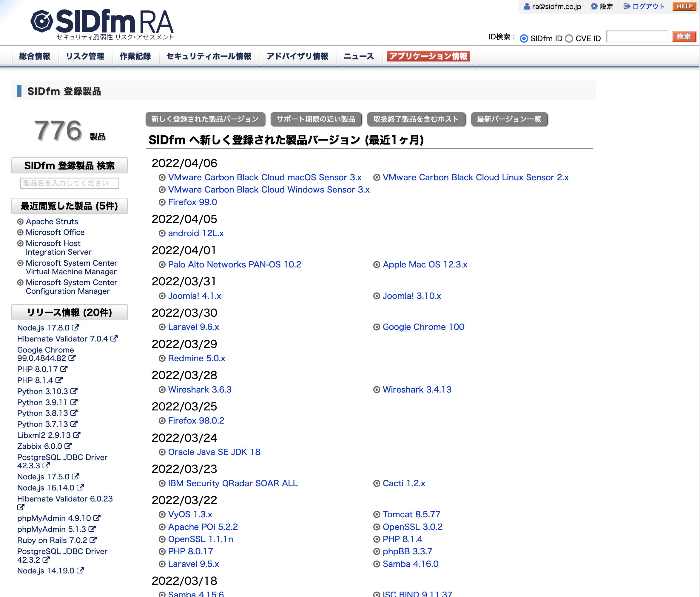
Task: Open the セキュリティホール情報 tab
Action: click(209, 56)
